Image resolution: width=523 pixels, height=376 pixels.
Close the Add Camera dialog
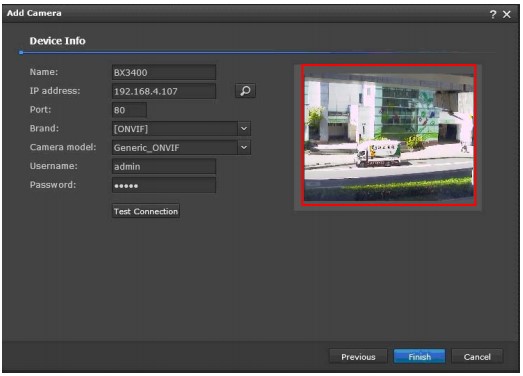pos(507,14)
